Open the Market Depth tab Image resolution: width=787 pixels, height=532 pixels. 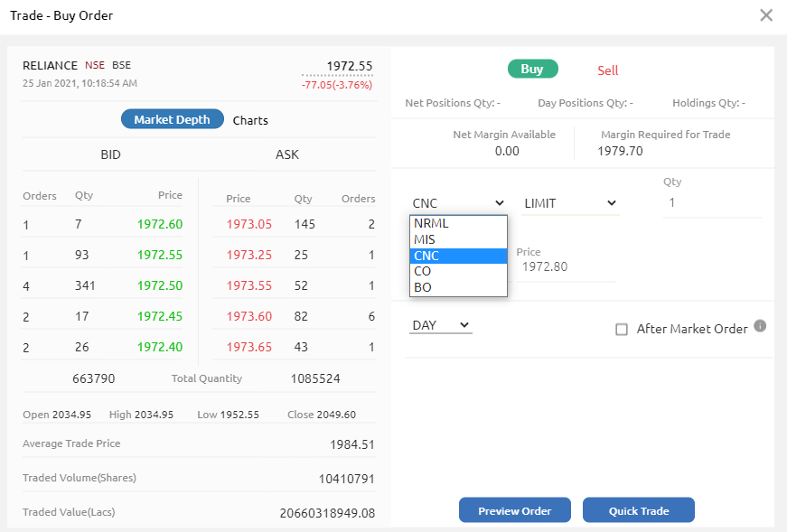(172, 119)
